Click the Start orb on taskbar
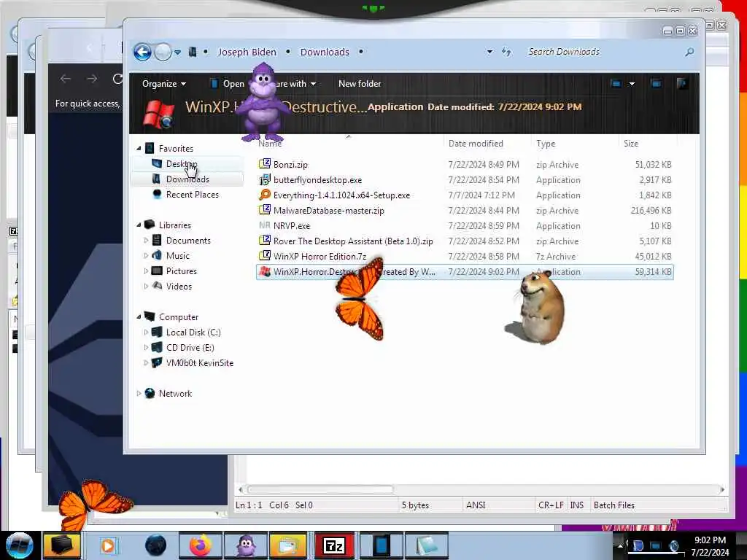This screenshot has width=747, height=560. [19, 545]
